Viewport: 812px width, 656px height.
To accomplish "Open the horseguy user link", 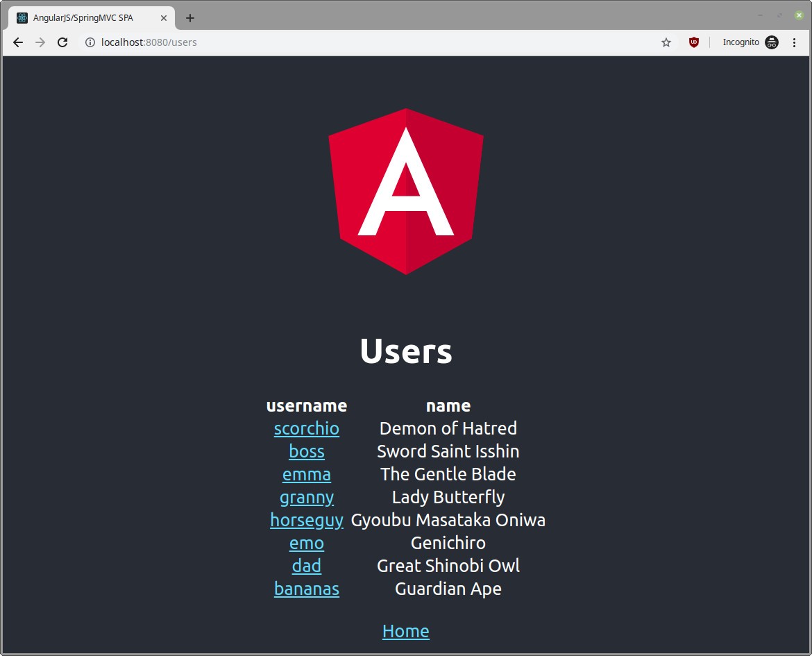I will tap(307, 520).
